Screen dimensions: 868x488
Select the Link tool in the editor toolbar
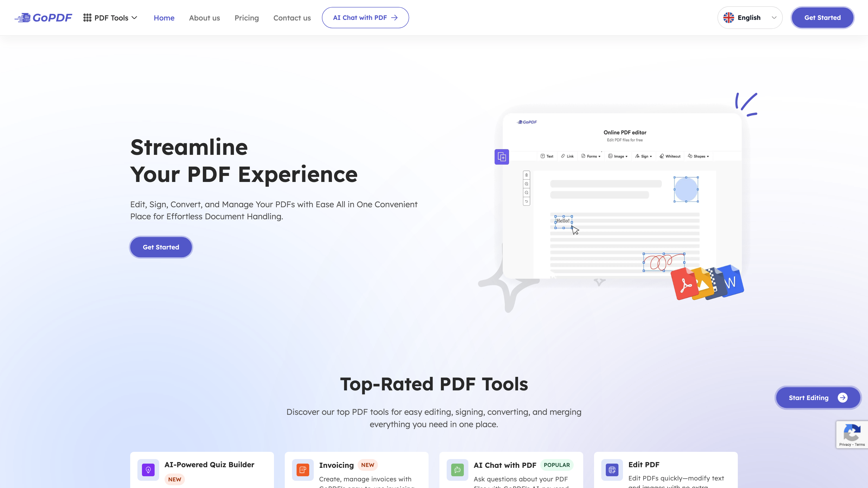pyautogui.click(x=567, y=156)
